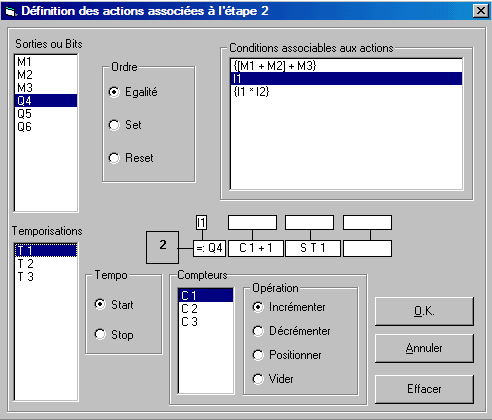Click the =: Q4 action box
The width and height of the screenshot is (492, 420).
(x=209, y=248)
